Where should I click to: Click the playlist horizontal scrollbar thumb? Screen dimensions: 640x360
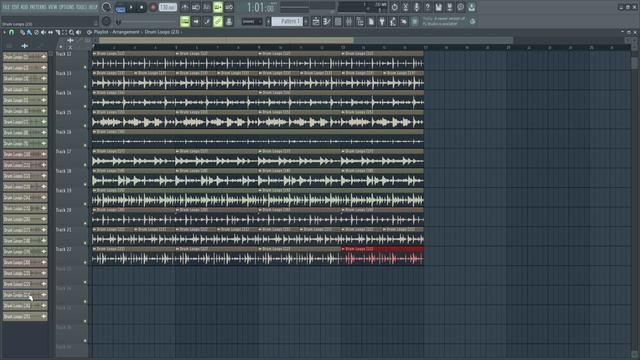coord(226,40)
